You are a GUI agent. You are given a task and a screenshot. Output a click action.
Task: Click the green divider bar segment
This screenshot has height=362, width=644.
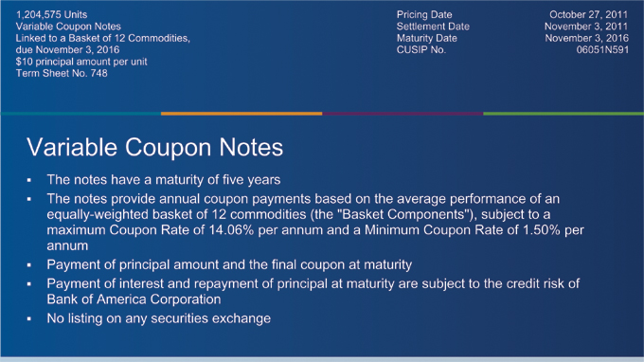click(563, 114)
